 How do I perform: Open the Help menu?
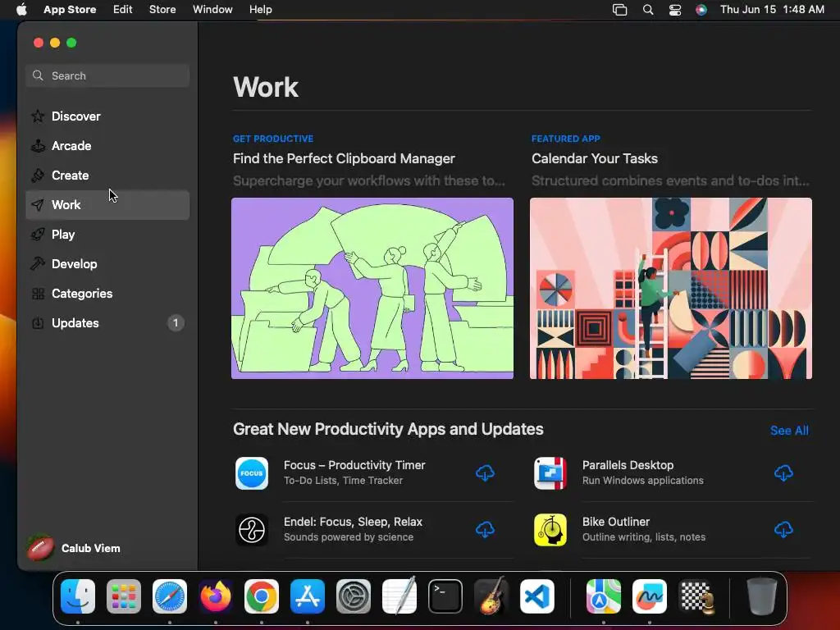(x=260, y=10)
